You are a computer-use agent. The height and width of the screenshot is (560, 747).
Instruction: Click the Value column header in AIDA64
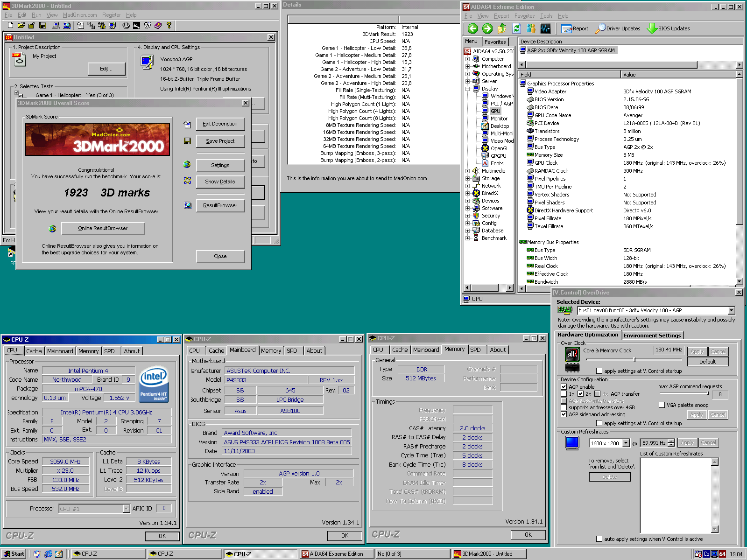[678, 75]
